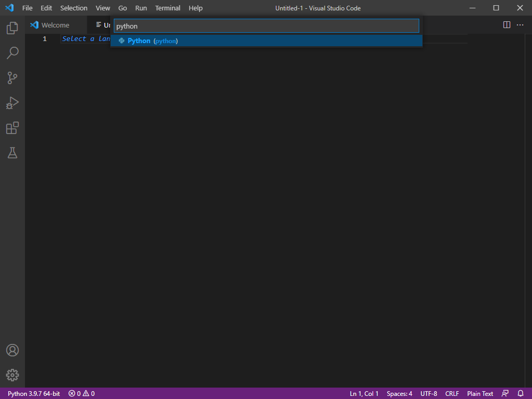Open the Explorer view in the activity bar

click(12, 28)
